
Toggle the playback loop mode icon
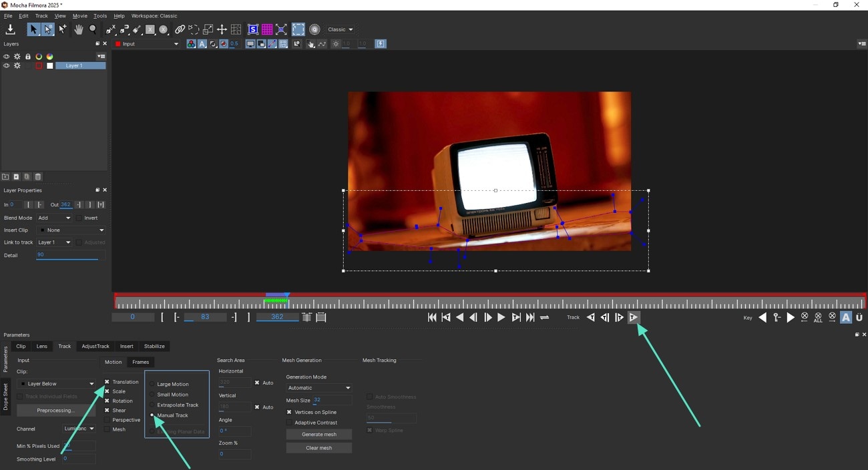[x=545, y=318]
